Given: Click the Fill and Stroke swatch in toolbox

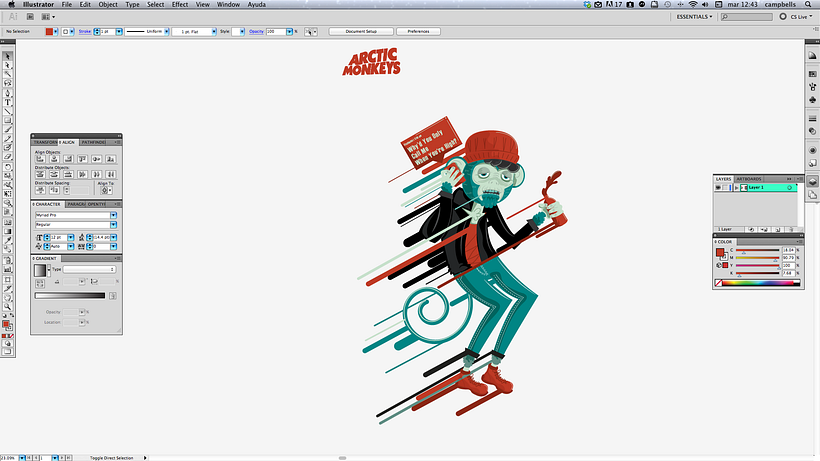Looking at the screenshot, I should [x=7, y=325].
